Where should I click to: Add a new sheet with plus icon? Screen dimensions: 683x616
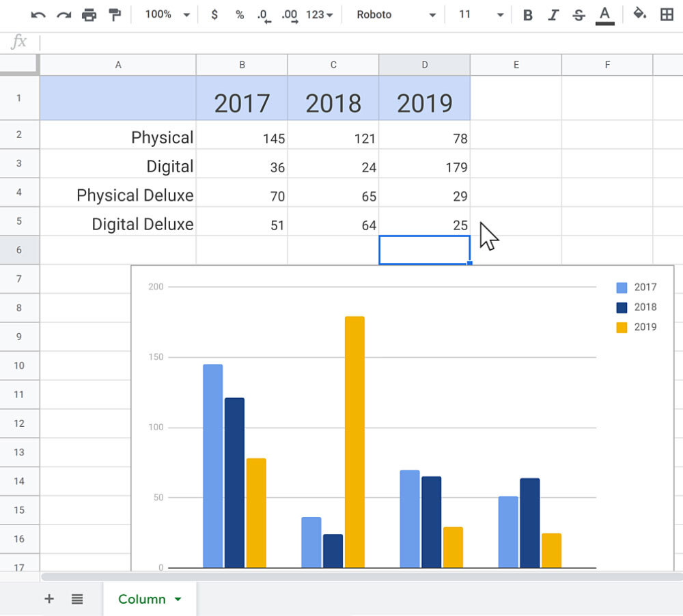[x=49, y=598]
